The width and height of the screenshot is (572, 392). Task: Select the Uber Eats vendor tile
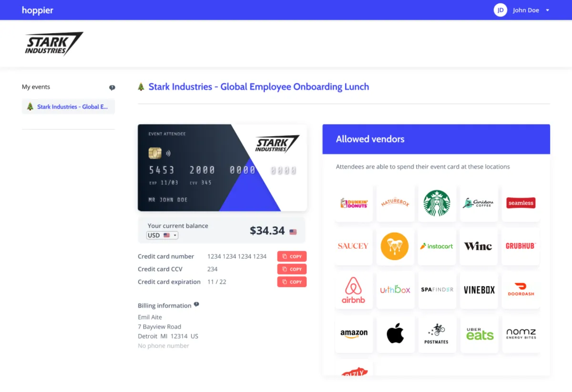pyautogui.click(x=480, y=333)
